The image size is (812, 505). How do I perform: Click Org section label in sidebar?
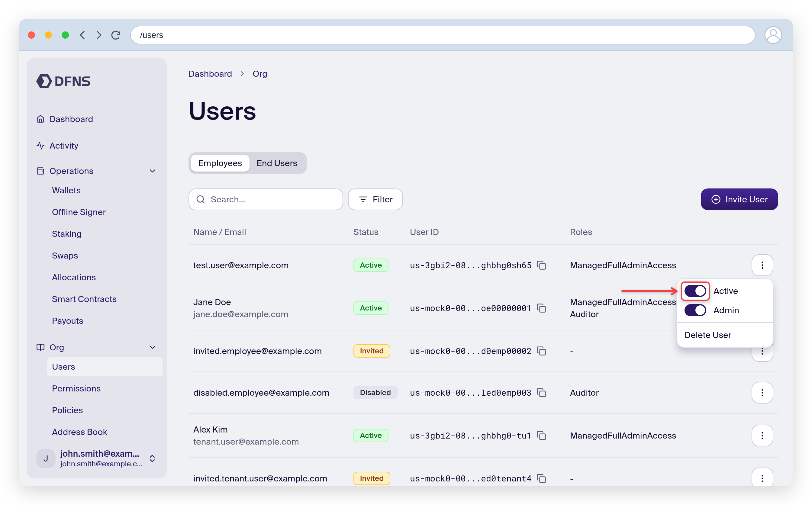coord(57,347)
